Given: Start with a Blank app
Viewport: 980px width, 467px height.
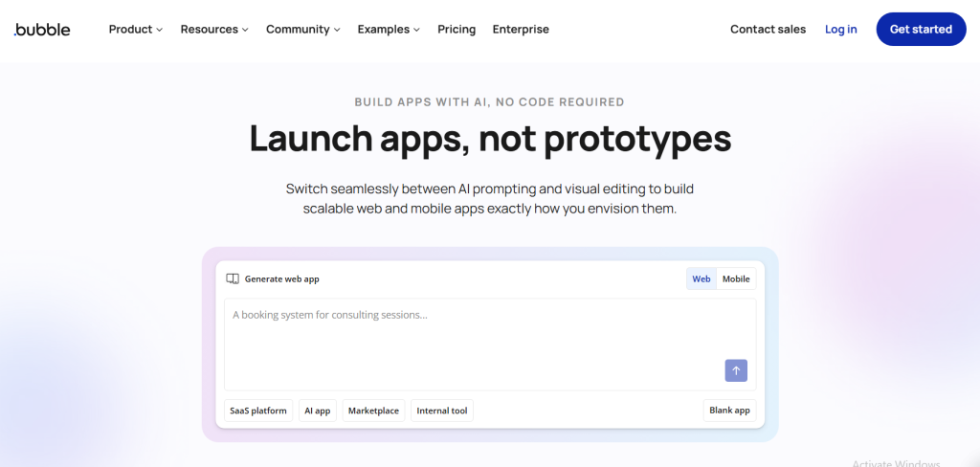Looking at the screenshot, I should click(x=729, y=411).
